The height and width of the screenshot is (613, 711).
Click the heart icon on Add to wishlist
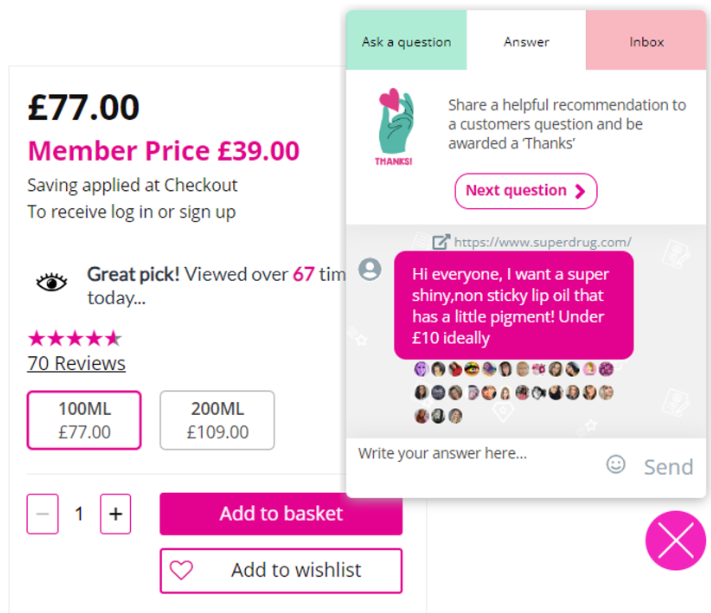click(x=181, y=570)
